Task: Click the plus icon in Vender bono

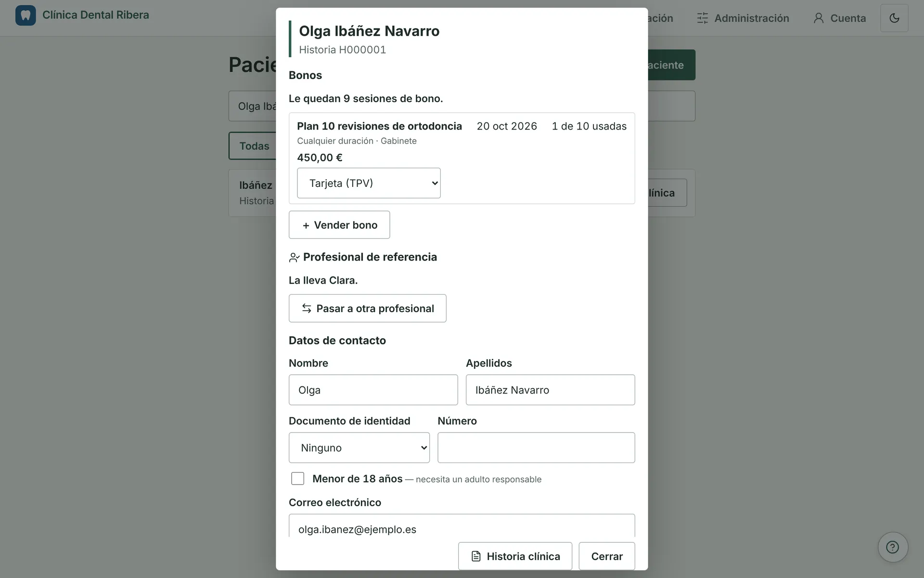Action: point(306,225)
